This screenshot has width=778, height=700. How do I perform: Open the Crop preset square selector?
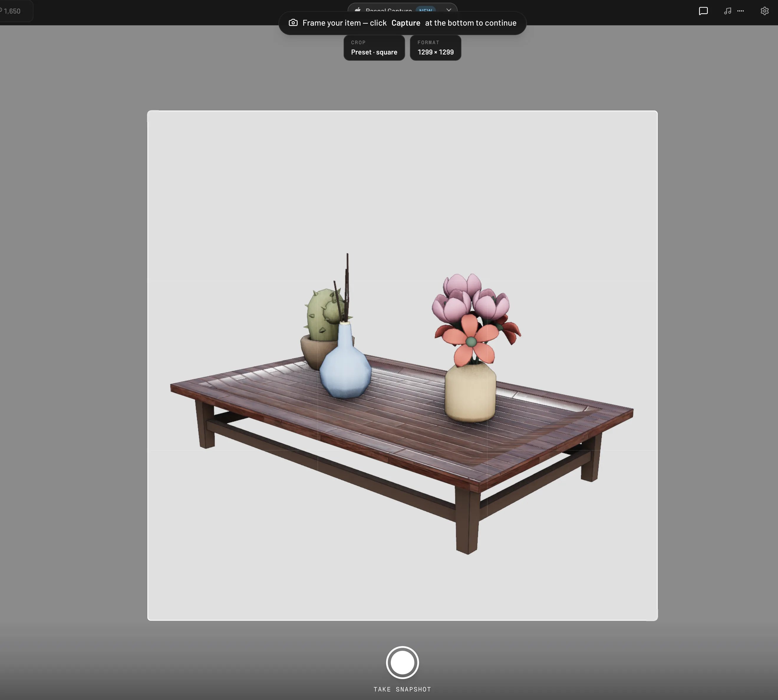tap(374, 48)
